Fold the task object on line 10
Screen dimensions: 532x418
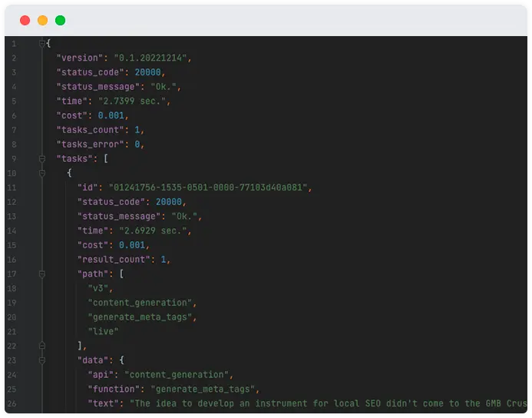[42, 173]
